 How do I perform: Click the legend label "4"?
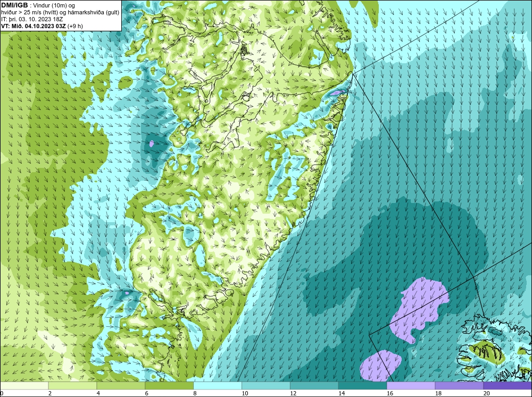click(x=98, y=393)
